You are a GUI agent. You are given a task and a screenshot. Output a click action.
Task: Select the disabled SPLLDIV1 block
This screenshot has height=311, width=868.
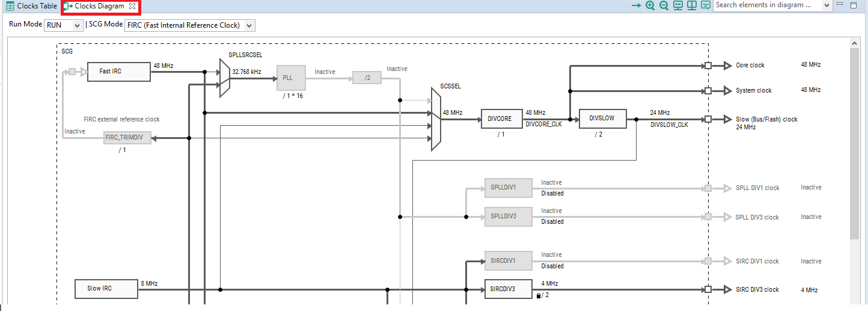[508, 188]
